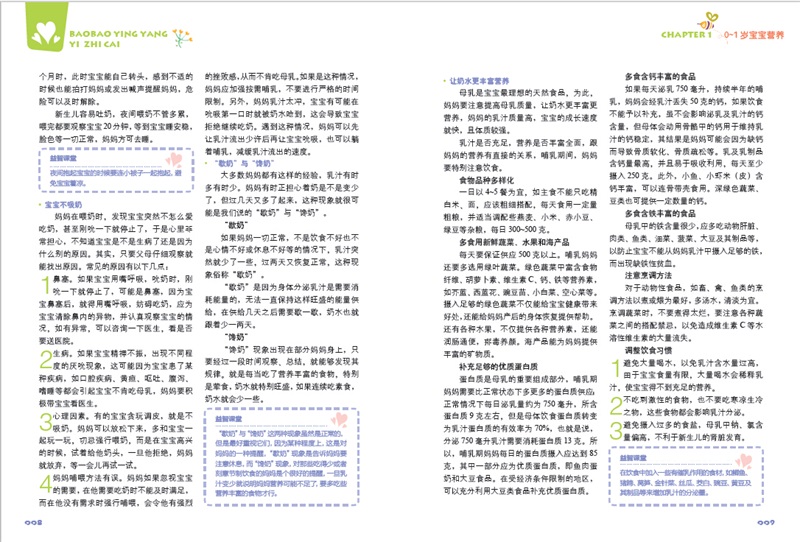
Task: Click page number 009 at bottom right
Action: 767,520
